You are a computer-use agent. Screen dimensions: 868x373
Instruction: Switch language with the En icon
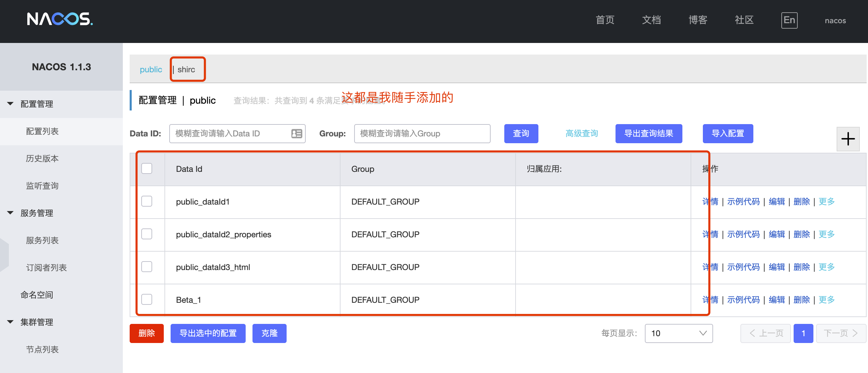[789, 20]
